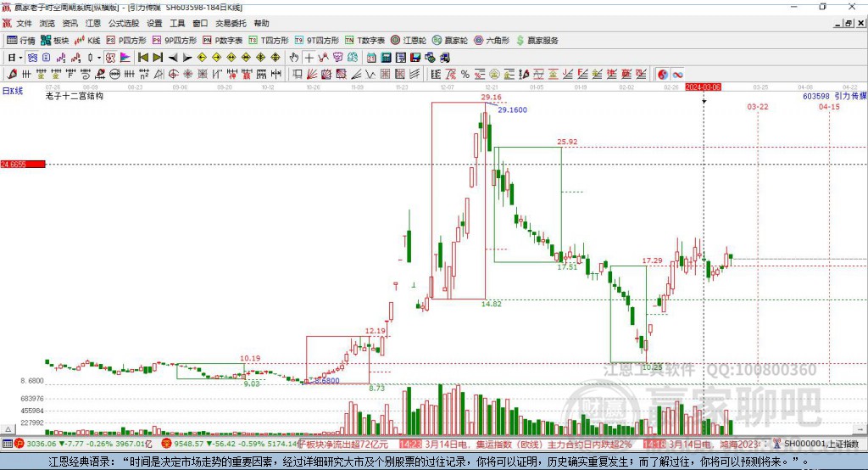The width and height of the screenshot is (868, 470).
Task: Click the floppy disk save icon
Action: (x=415, y=58)
